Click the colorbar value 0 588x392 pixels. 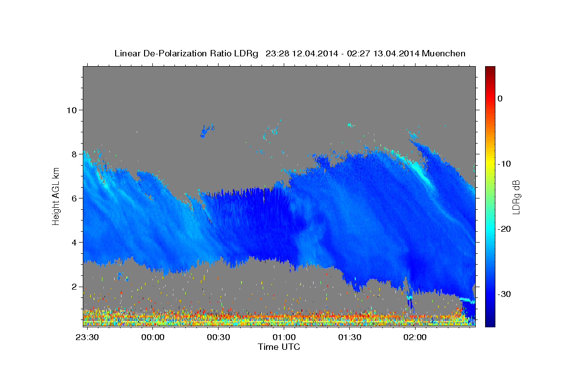point(500,98)
